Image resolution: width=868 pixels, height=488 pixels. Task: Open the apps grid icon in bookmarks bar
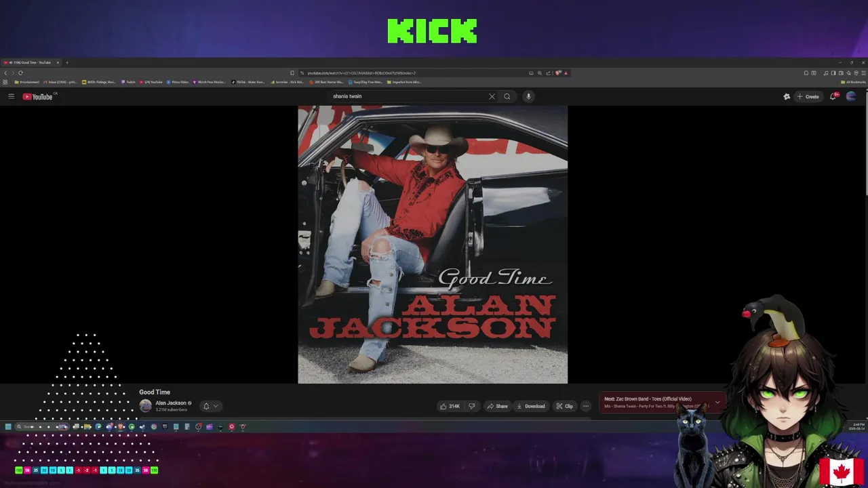(x=5, y=82)
